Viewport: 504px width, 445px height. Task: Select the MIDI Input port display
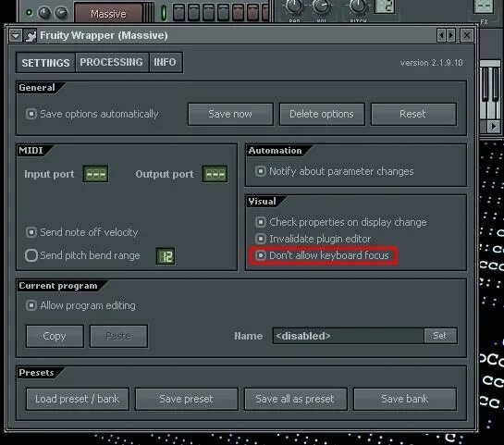click(96, 174)
